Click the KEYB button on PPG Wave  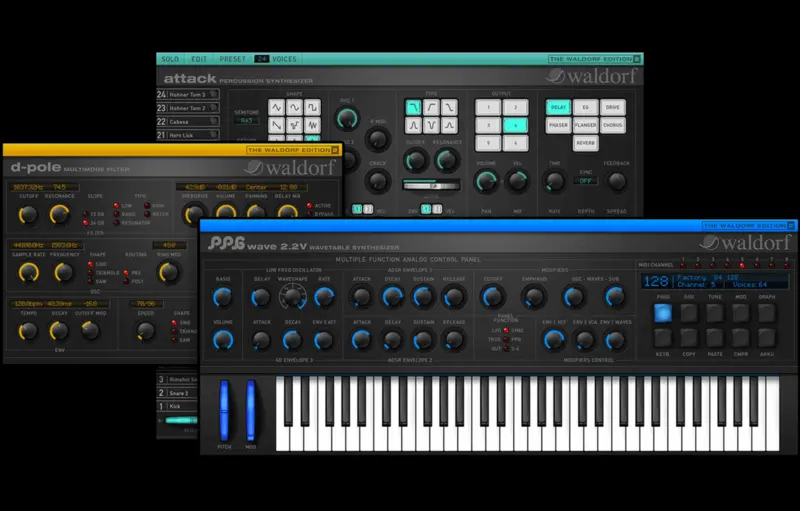[663, 337]
